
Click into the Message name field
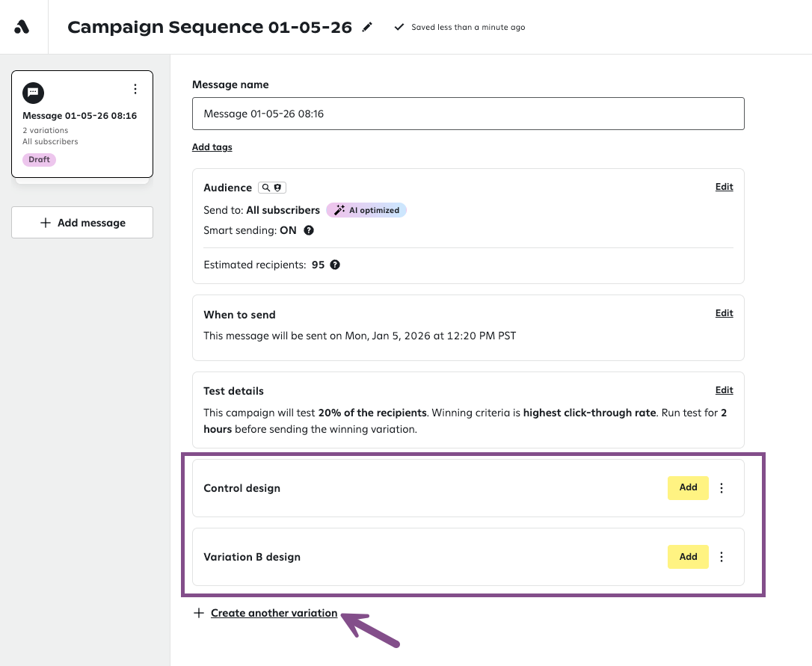pyautogui.click(x=467, y=114)
